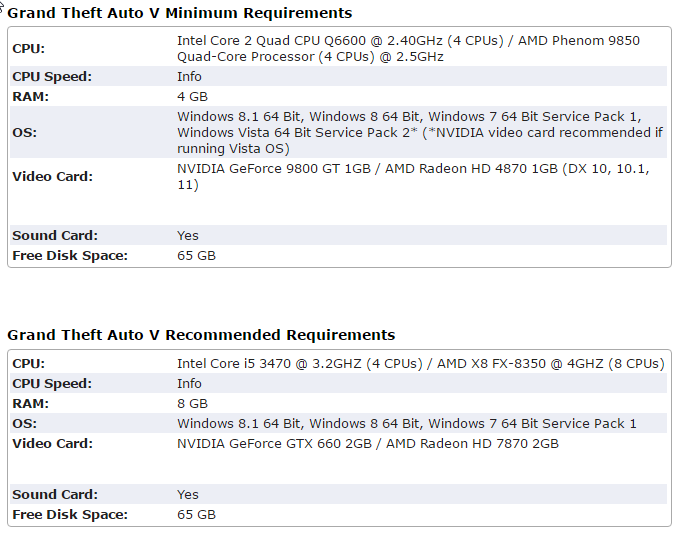Click the recommended Free Disk Space 65 GB value

[x=196, y=514]
